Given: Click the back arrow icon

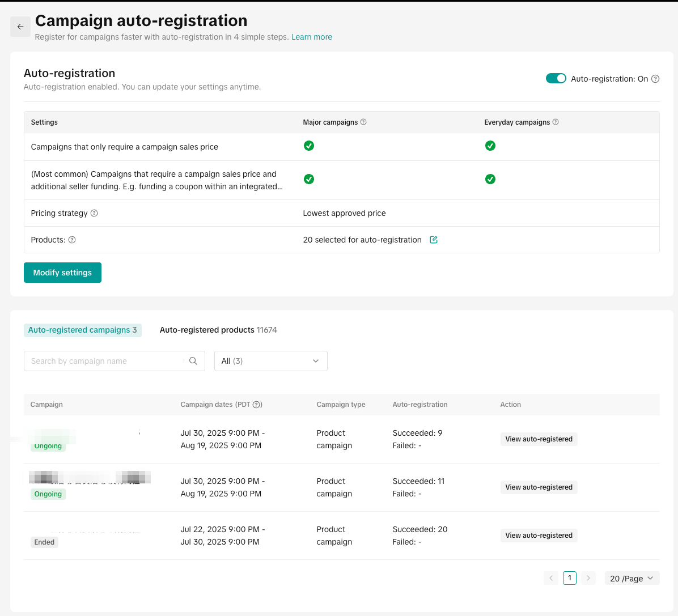Looking at the screenshot, I should click(20, 27).
